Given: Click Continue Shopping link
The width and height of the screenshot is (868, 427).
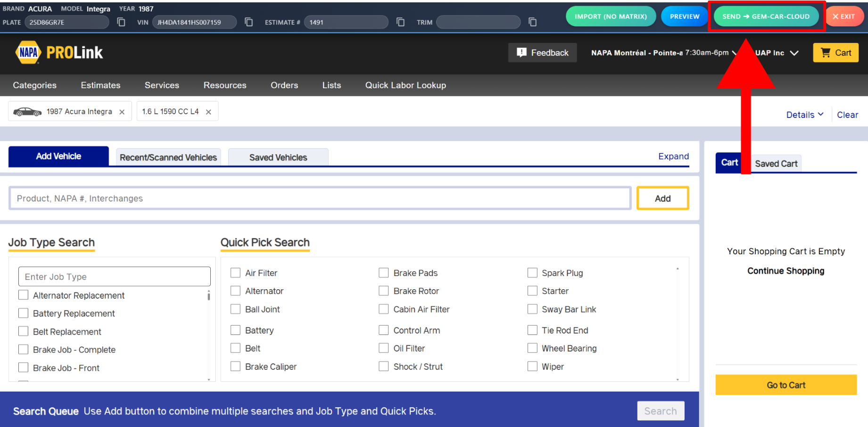Looking at the screenshot, I should 785,271.
